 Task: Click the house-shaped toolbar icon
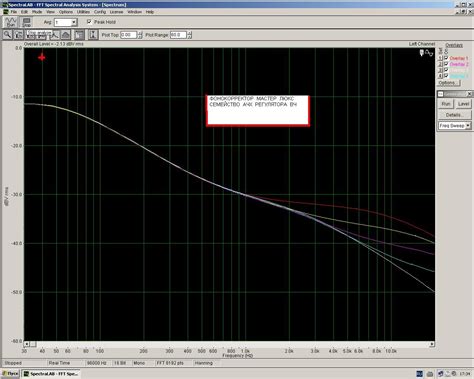[x=66, y=35]
